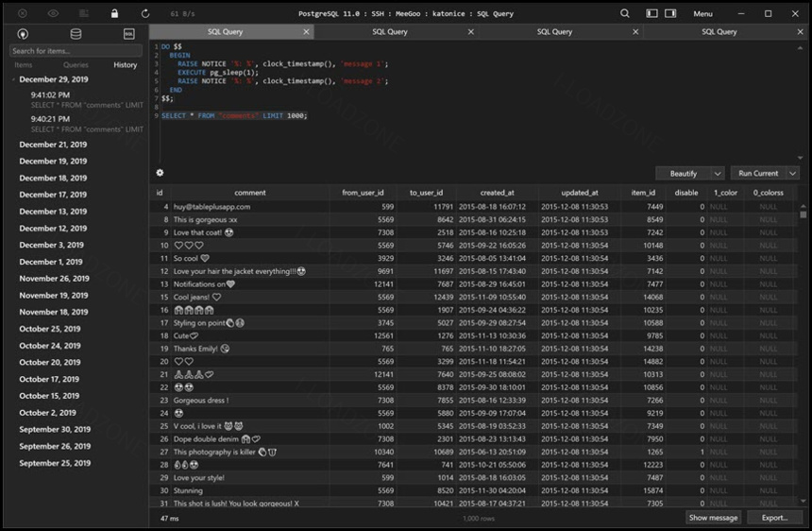The image size is (812, 531).
Task: Open the Run Current dropdown arrow
Action: (793, 174)
